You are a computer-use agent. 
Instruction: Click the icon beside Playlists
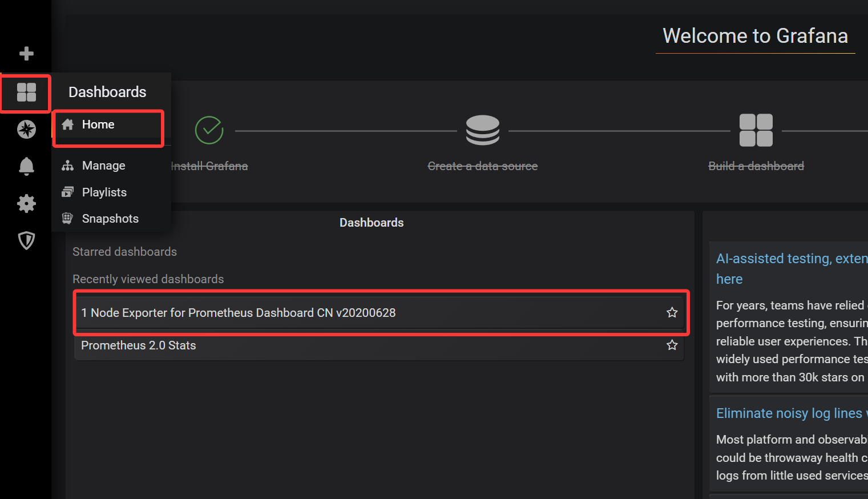(x=68, y=192)
